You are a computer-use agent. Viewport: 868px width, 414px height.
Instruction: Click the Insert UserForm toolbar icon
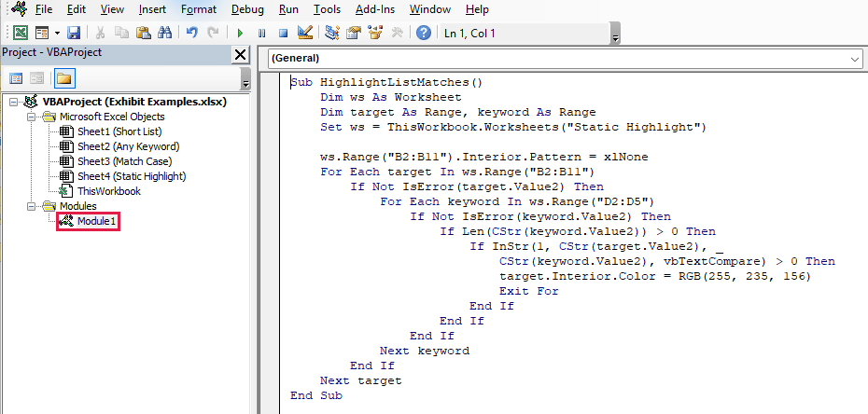pyautogui.click(x=42, y=34)
